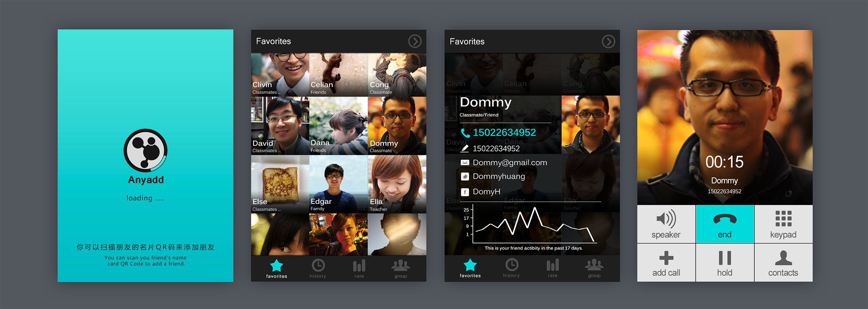Select Ella's Teacher contact tile

[397, 184]
